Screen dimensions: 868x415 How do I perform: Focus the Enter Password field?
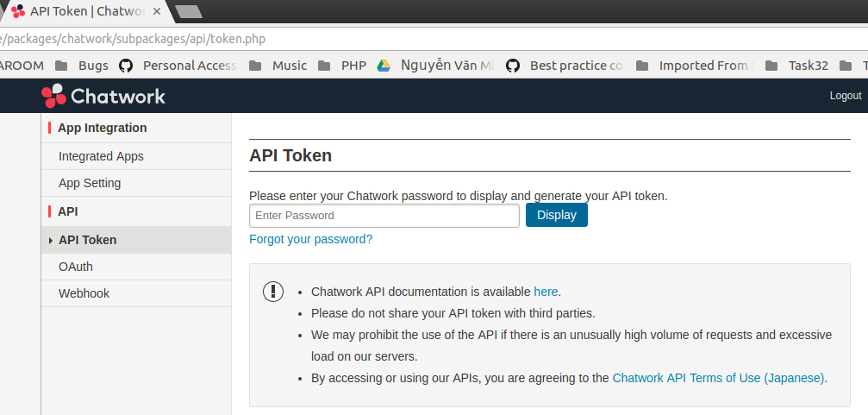(x=384, y=216)
